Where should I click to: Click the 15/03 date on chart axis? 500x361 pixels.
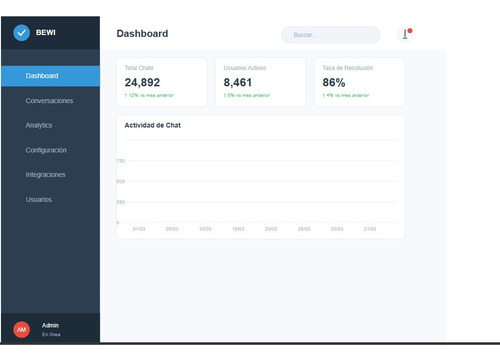coord(238,229)
